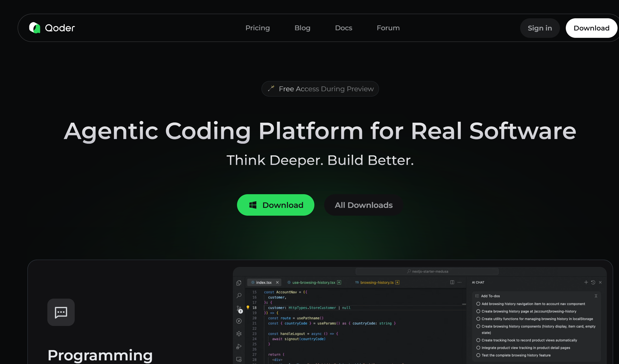Click the Programming heading text

[x=100, y=355]
